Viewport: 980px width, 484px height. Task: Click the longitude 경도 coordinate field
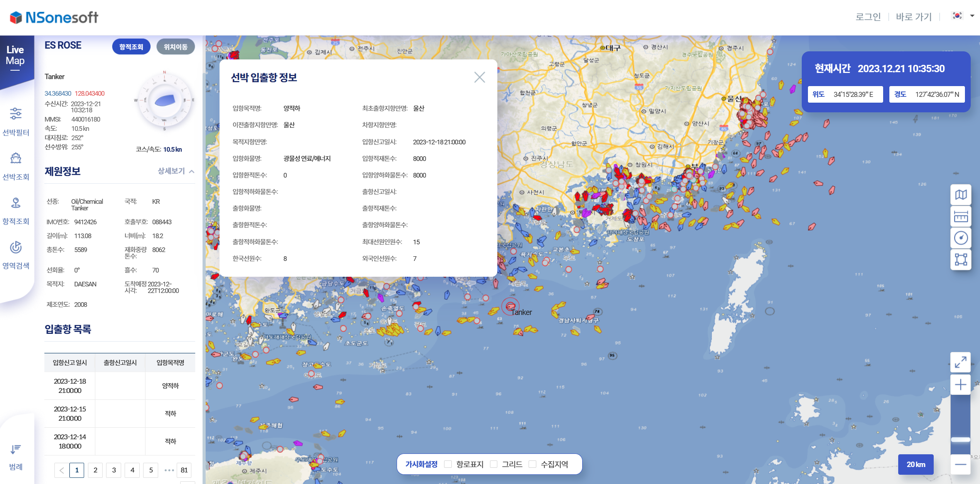click(927, 94)
